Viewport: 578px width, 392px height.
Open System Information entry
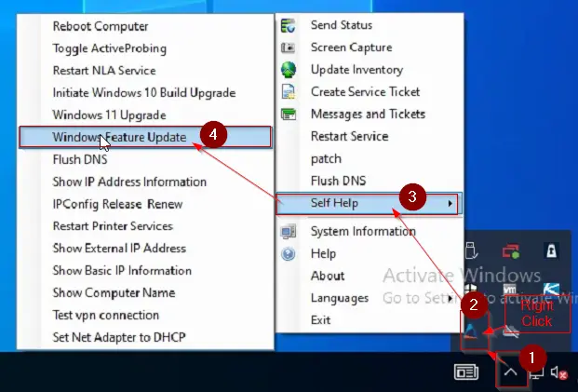[x=369, y=232]
